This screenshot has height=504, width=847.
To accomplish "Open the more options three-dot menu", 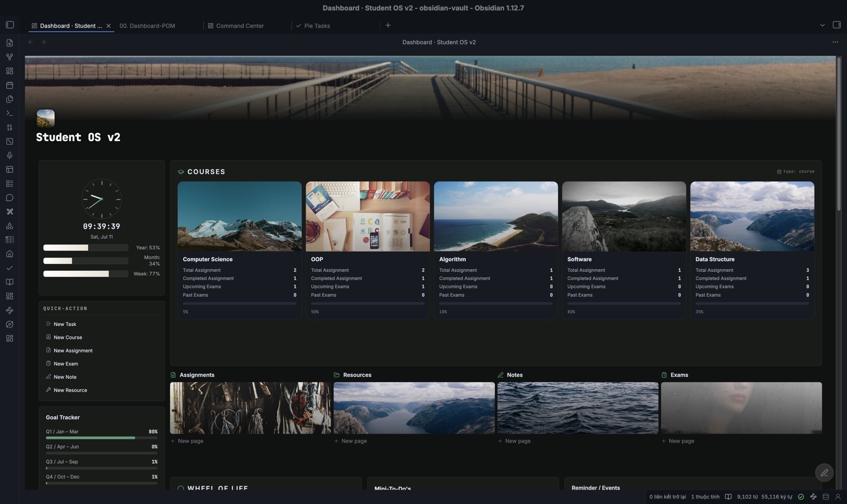I will pos(835,42).
